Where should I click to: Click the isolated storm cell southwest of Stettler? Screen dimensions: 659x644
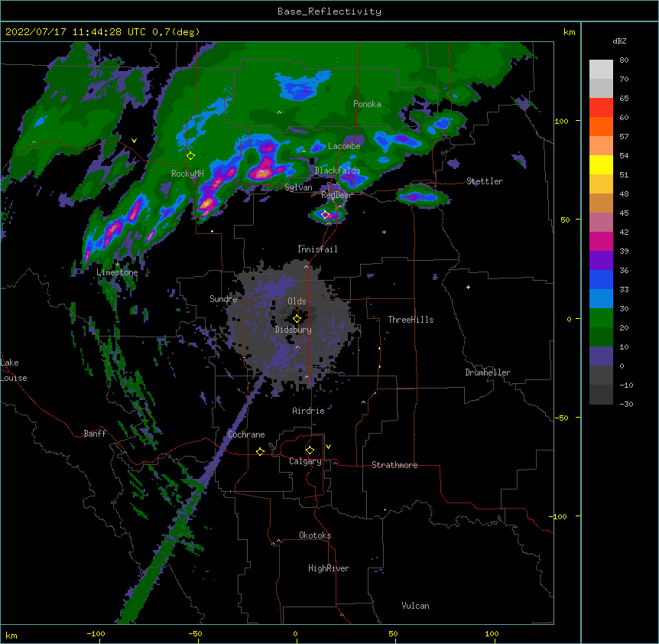(422, 197)
